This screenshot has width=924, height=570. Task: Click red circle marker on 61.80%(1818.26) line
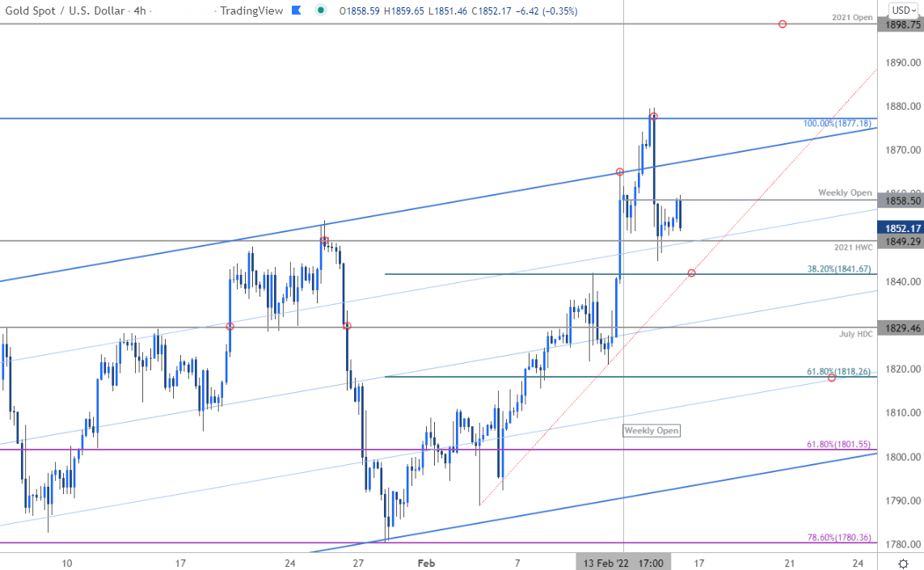pos(831,378)
